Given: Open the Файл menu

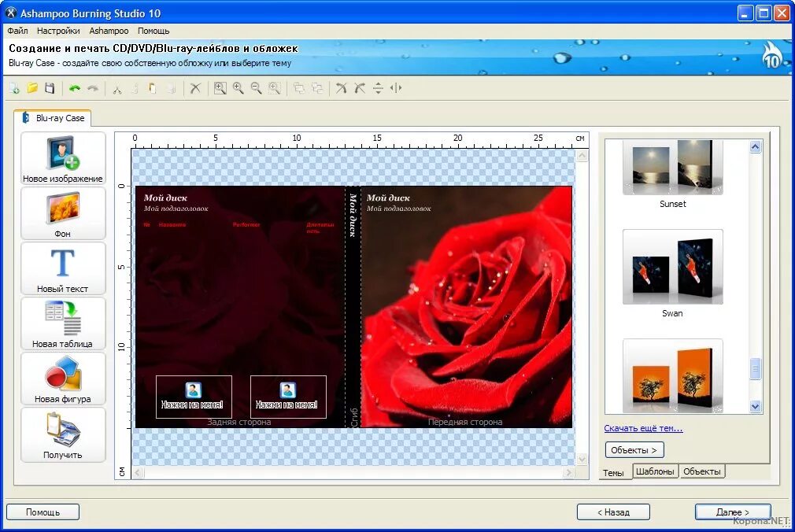Looking at the screenshot, I should [x=17, y=31].
